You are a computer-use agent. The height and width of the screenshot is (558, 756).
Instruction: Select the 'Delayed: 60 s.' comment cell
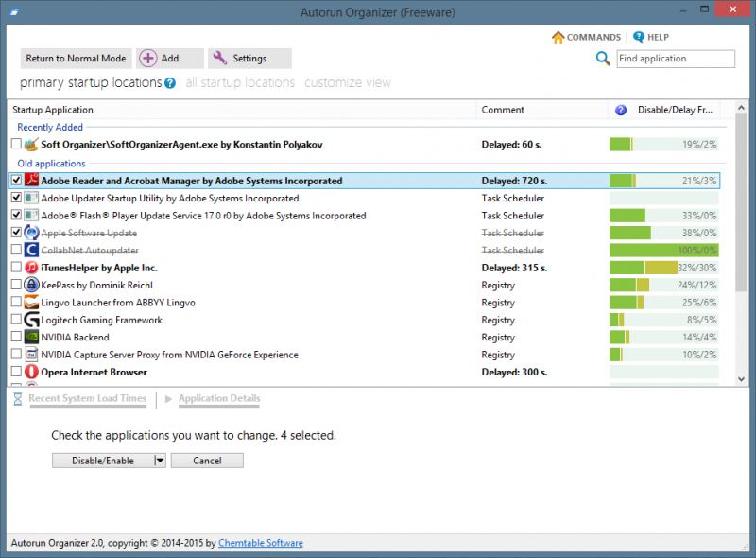coord(511,145)
